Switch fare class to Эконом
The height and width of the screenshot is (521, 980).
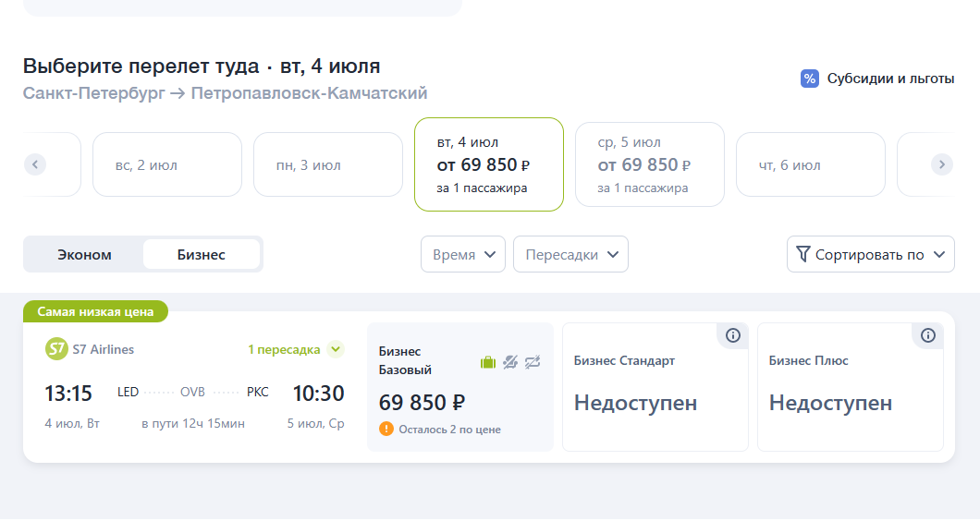84,255
